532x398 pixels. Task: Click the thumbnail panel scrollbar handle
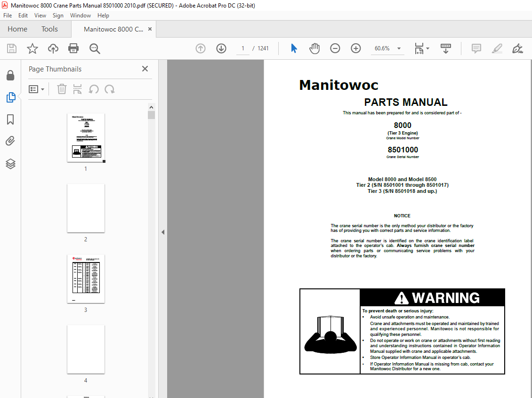pos(151,115)
